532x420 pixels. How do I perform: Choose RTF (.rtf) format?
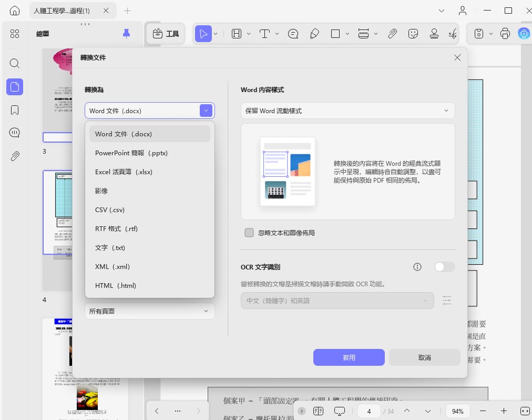click(150, 229)
